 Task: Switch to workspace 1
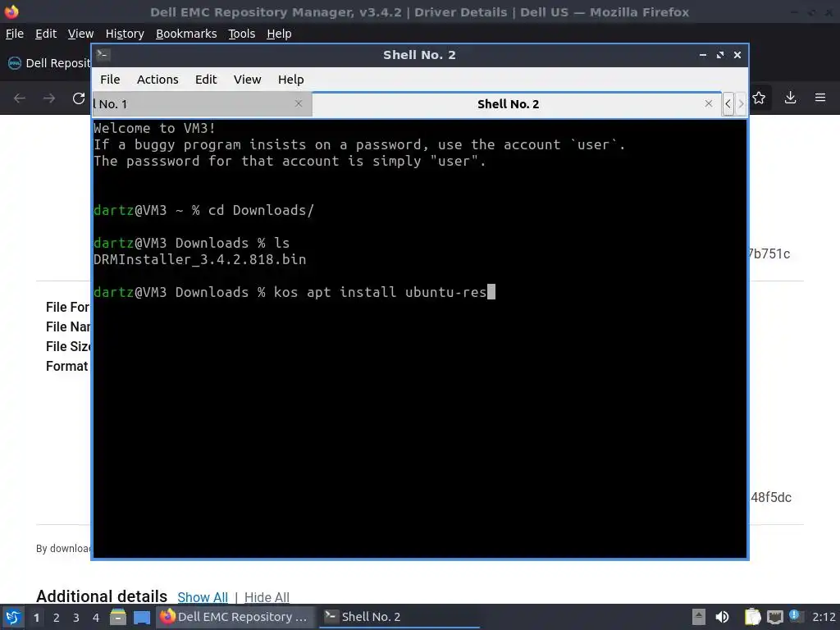pos(36,617)
